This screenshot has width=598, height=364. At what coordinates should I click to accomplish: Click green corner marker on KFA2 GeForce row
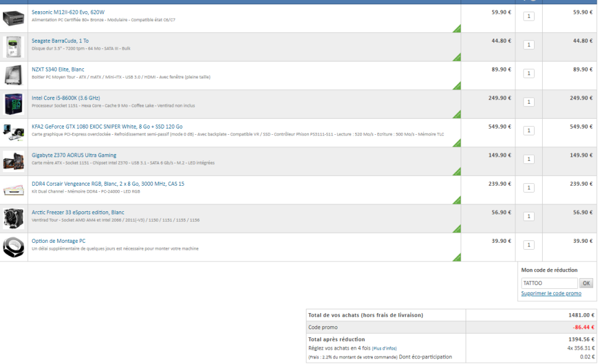click(458, 143)
